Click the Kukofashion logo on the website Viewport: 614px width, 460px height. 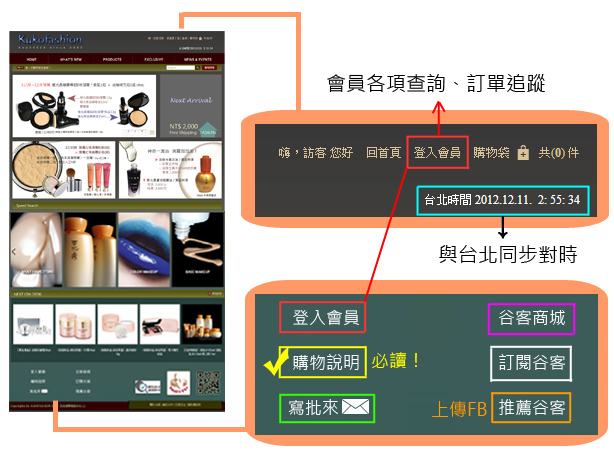50,39
